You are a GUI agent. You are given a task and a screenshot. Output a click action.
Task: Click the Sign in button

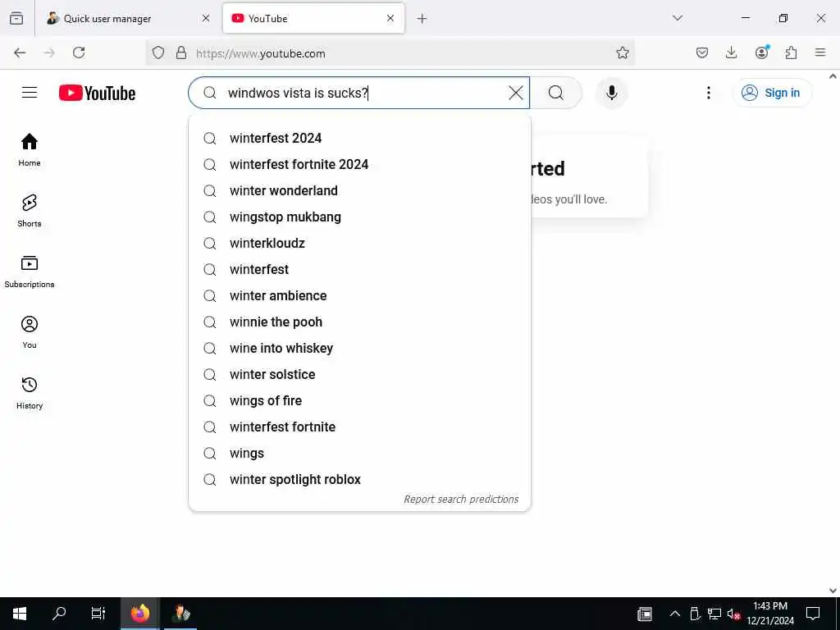[772, 93]
